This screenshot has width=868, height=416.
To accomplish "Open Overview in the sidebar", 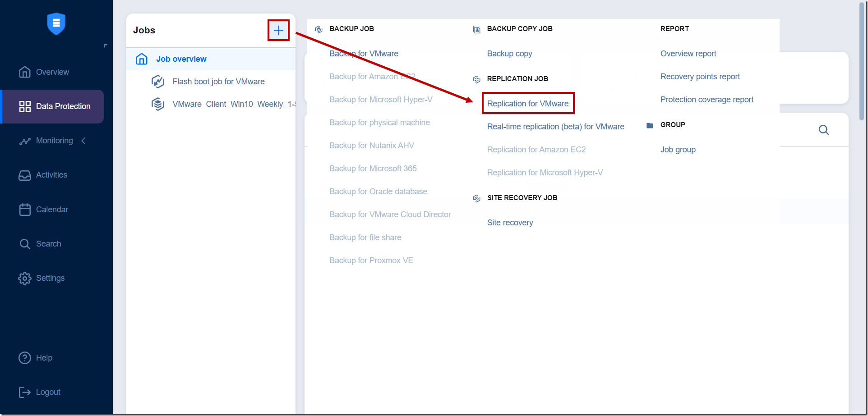I will click(x=52, y=72).
